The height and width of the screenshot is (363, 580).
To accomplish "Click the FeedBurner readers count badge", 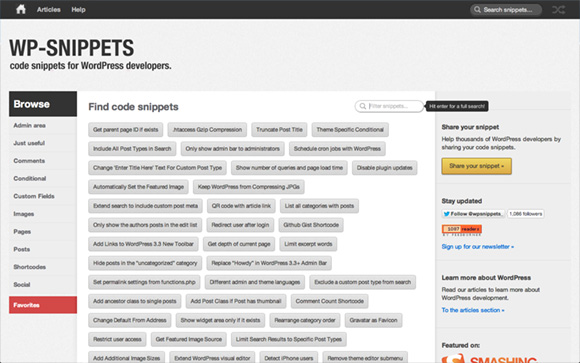I will (x=462, y=229).
